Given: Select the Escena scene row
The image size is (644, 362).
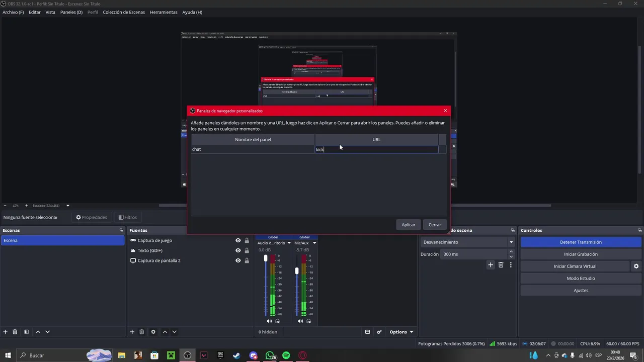Looking at the screenshot, I should (x=62, y=240).
